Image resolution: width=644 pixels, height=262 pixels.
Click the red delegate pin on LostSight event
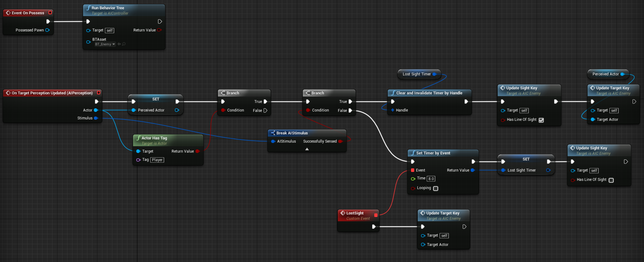[376, 215]
